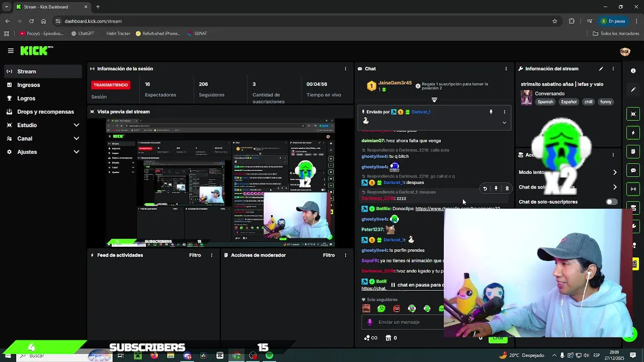The width and height of the screenshot is (644, 362).
Task: Click the address bar showing dashboard.kick.com/stream
Action: click(x=302, y=21)
